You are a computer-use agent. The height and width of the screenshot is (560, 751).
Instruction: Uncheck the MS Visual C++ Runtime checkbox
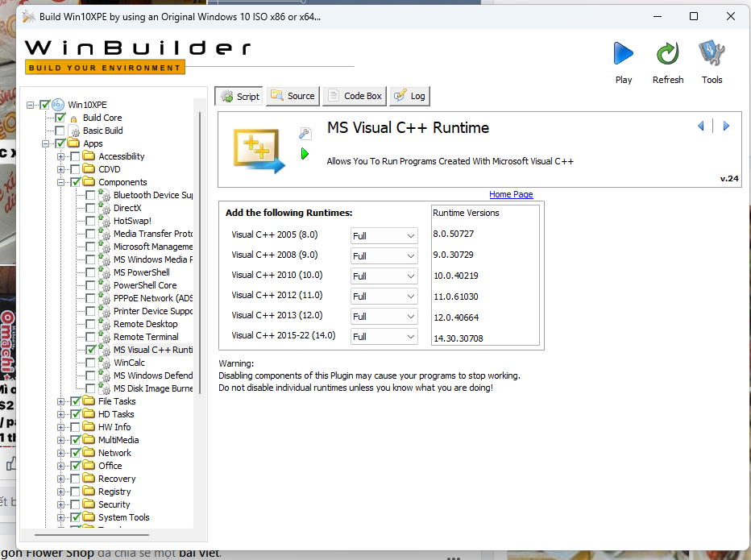coord(90,350)
